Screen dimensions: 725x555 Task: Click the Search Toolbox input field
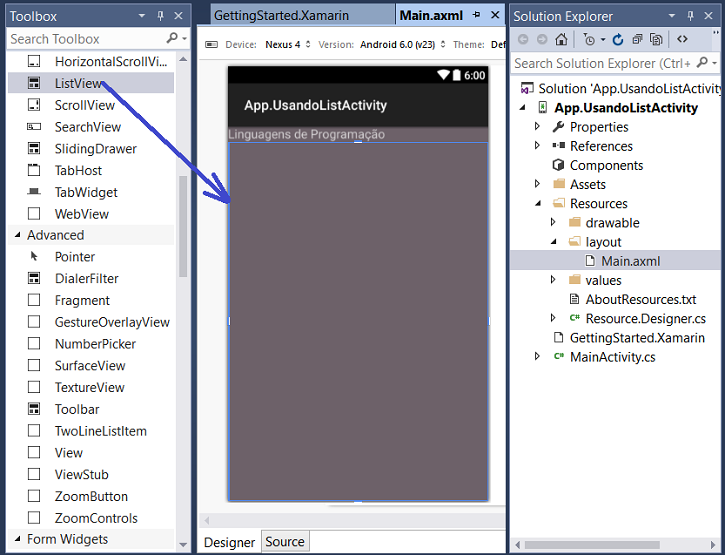click(87, 39)
